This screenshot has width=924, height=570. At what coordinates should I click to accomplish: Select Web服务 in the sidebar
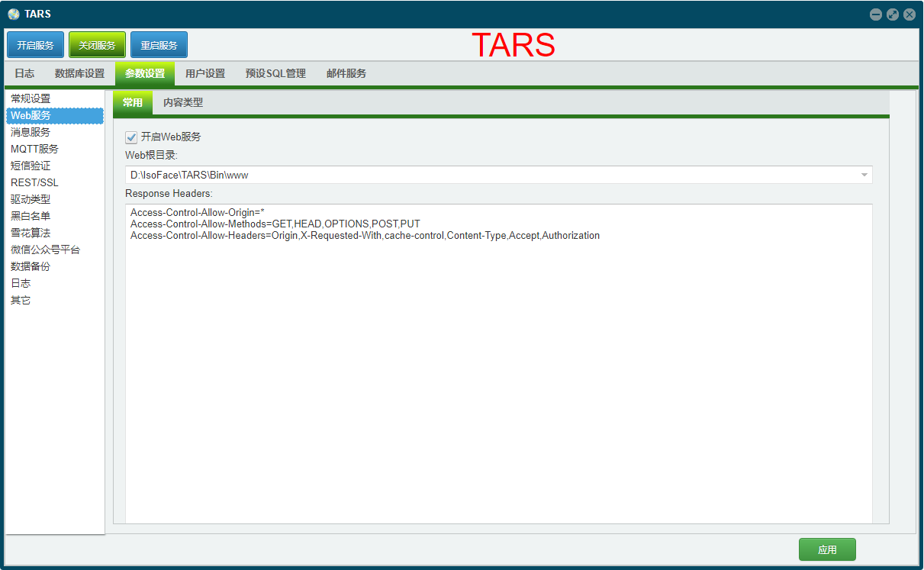[55, 116]
